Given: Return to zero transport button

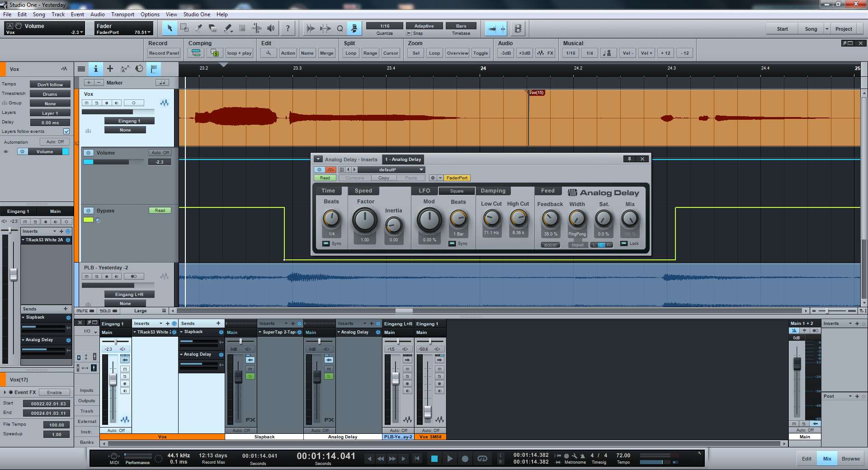Looking at the screenshot, I should (x=417, y=458).
